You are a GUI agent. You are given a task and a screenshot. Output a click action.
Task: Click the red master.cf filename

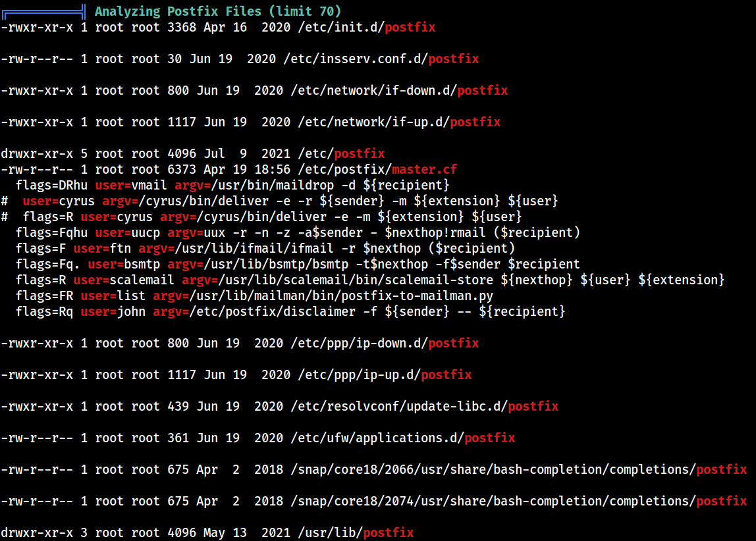pos(424,170)
